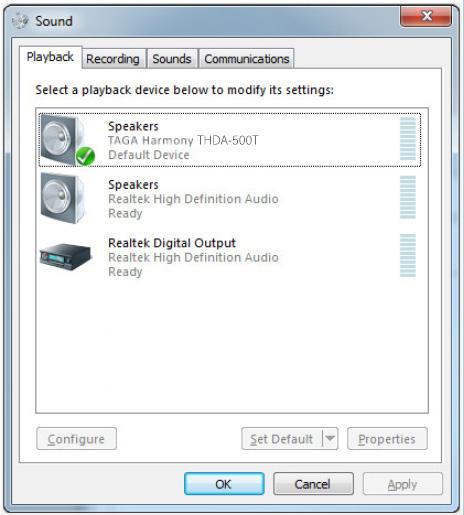Click the TAGA Harmony speaker icon
The image size is (464, 515).
[x=68, y=140]
